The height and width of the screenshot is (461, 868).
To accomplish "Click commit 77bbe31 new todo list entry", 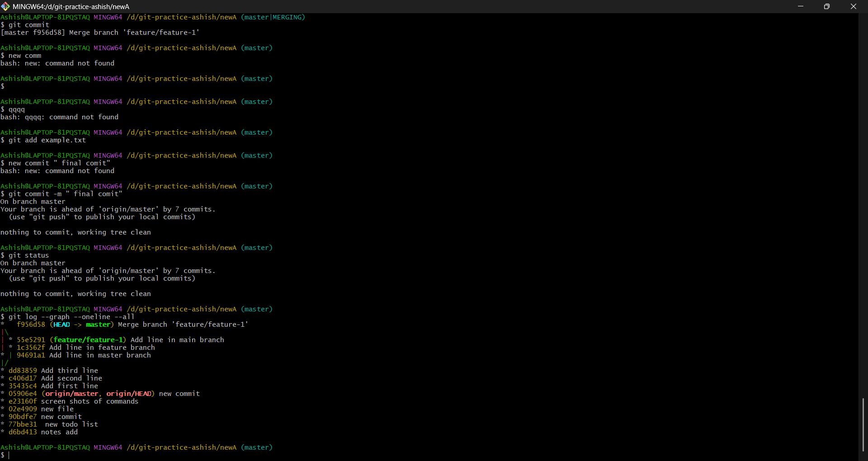I will (x=53, y=424).
